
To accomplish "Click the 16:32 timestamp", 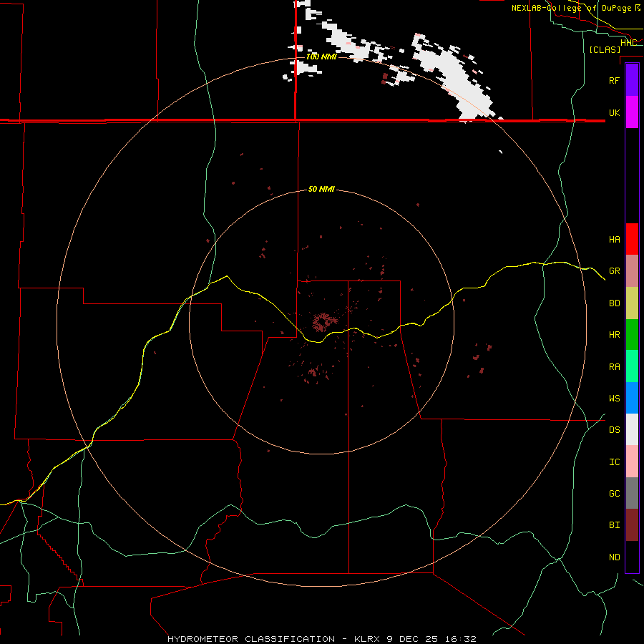I will 459,639.
